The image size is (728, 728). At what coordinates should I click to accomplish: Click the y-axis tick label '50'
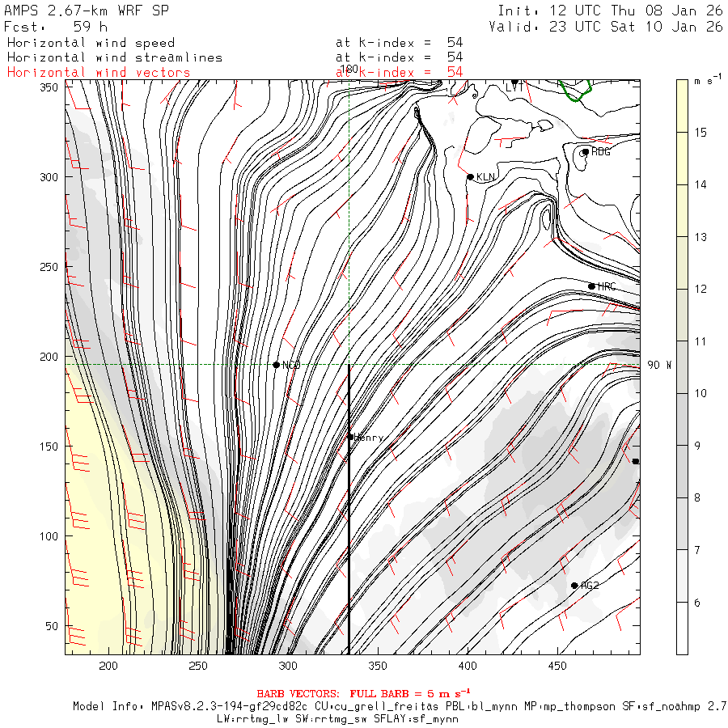pos(52,626)
